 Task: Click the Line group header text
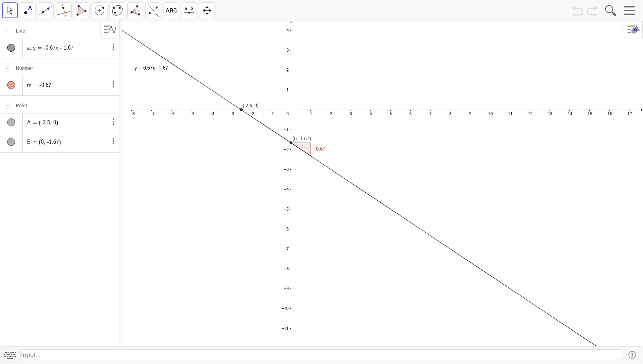point(20,31)
